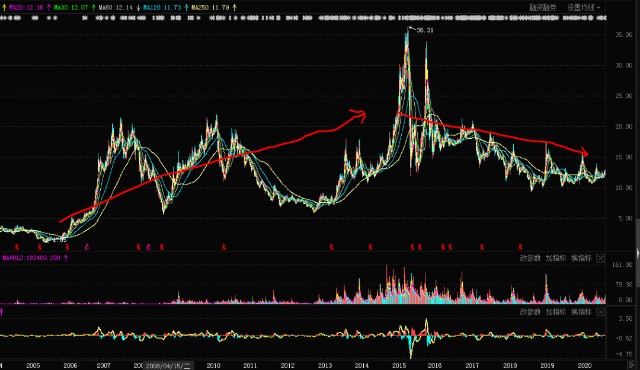
Task: Click 加指标 in the volume panel
Action: [x=556, y=258]
